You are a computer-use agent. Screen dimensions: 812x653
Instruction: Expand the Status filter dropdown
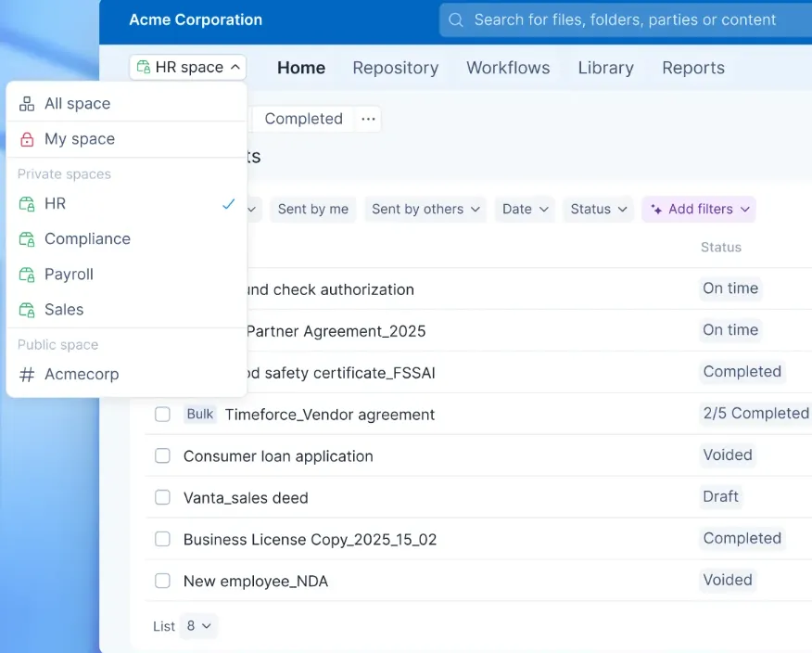[x=598, y=209]
